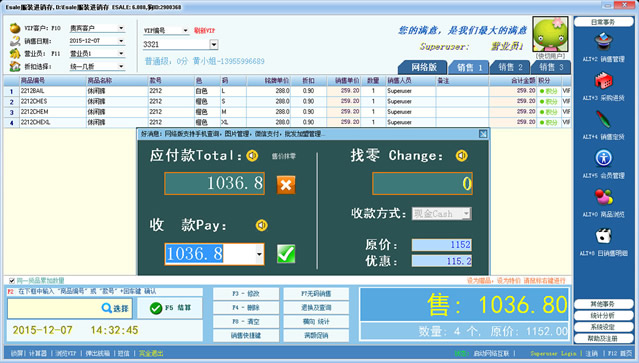
Task: Click the F5 checkout button
Action: [x=170, y=308]
